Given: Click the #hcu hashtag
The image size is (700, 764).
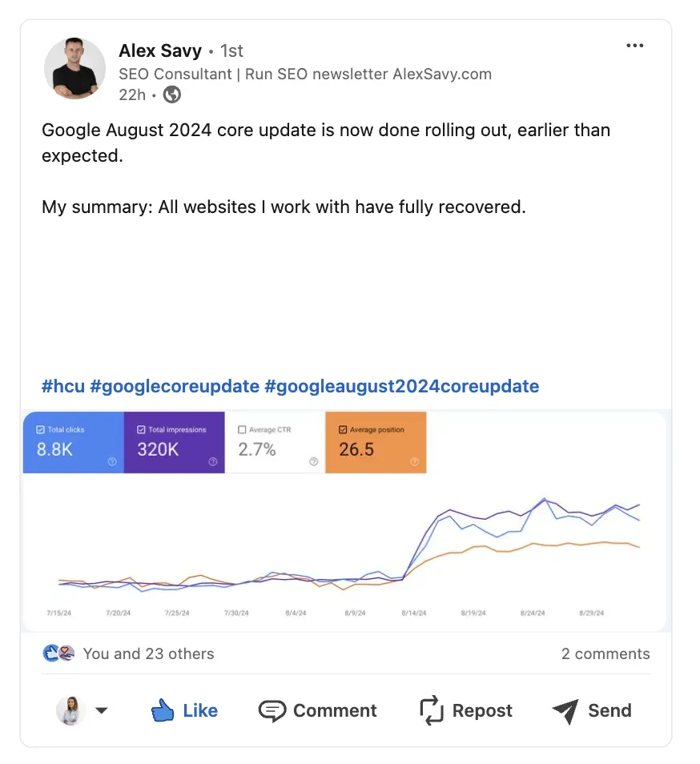Looking at the screenshot, I should (63, 387).
